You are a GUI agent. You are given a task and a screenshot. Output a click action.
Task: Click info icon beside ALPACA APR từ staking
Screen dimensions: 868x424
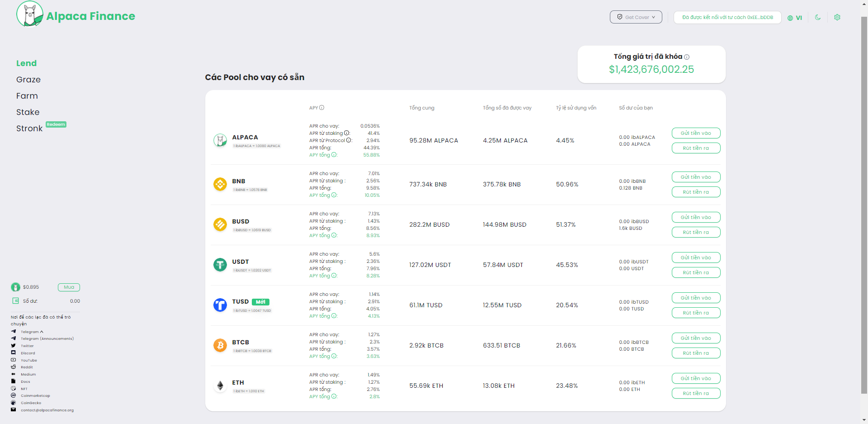[347, 133]
